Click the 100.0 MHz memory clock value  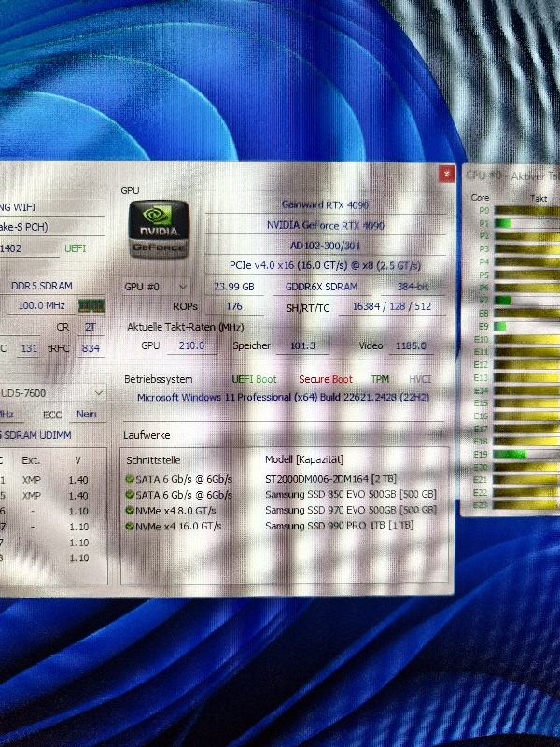[41, 305]
